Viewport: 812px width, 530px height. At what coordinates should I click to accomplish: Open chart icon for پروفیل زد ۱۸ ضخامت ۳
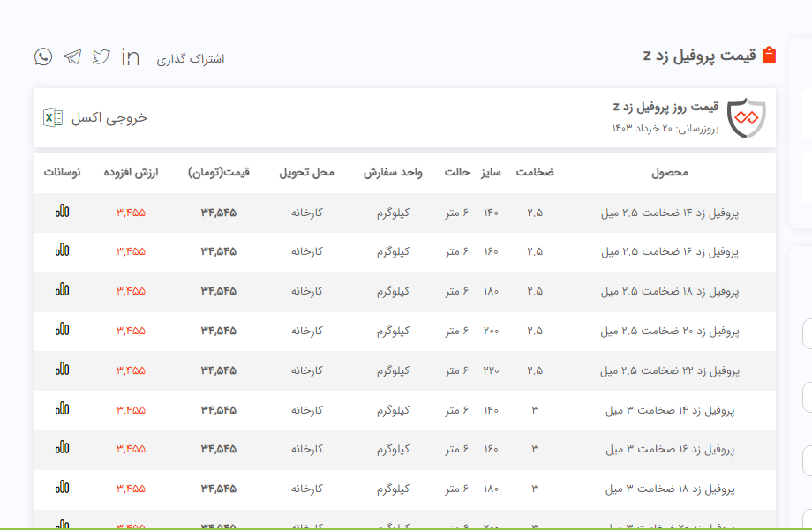tap(62, 488)
